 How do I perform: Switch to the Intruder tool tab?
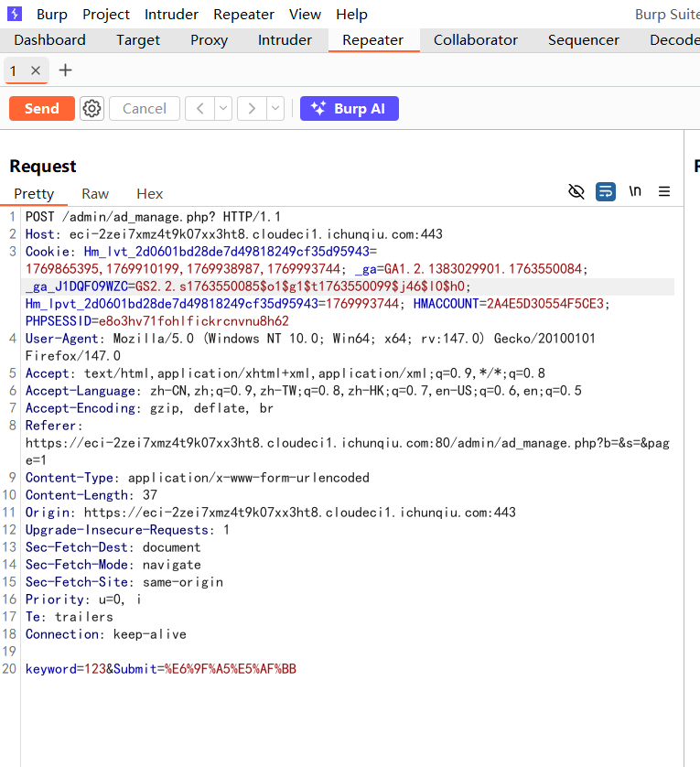pos(285,40)
